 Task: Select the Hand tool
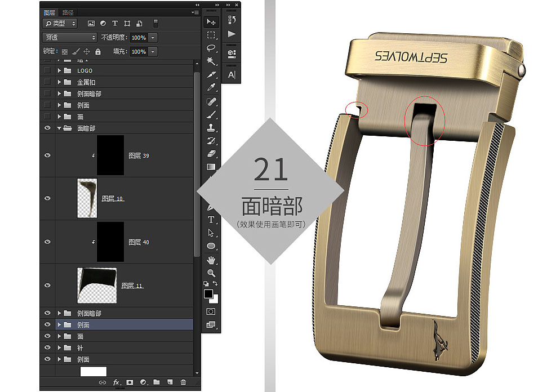[211, 260]
